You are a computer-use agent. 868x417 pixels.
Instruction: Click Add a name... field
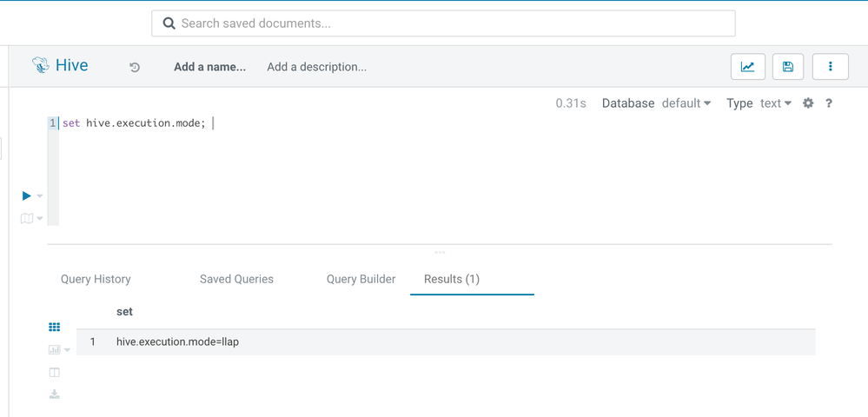pos(209,67)
